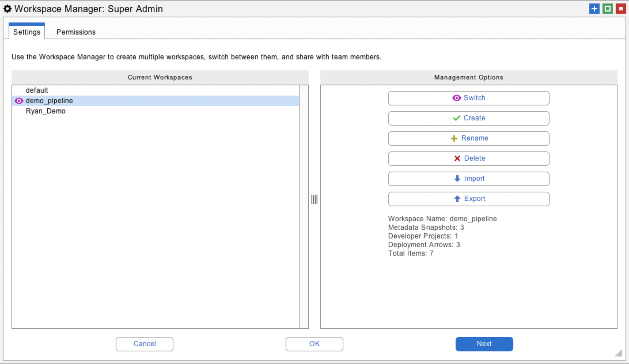
Task: Click the blue up arrow Export icon
Action: pos(457,199)
